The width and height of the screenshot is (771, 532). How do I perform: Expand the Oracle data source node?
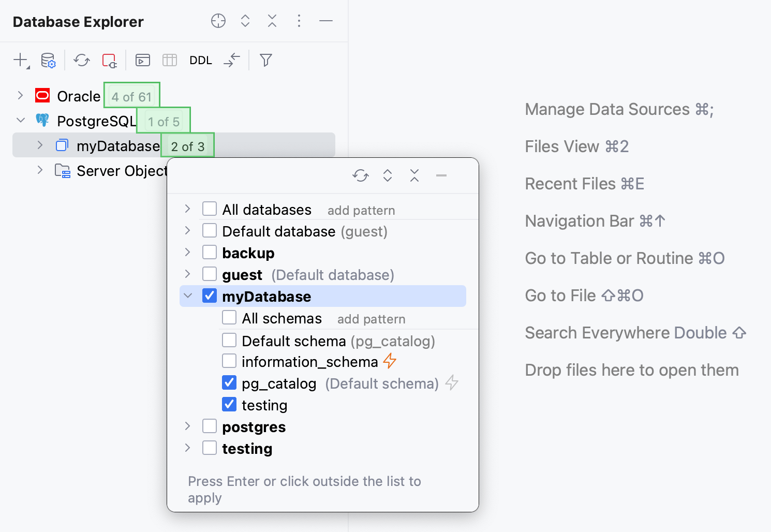pyautogui.click(x=20, y=96)
